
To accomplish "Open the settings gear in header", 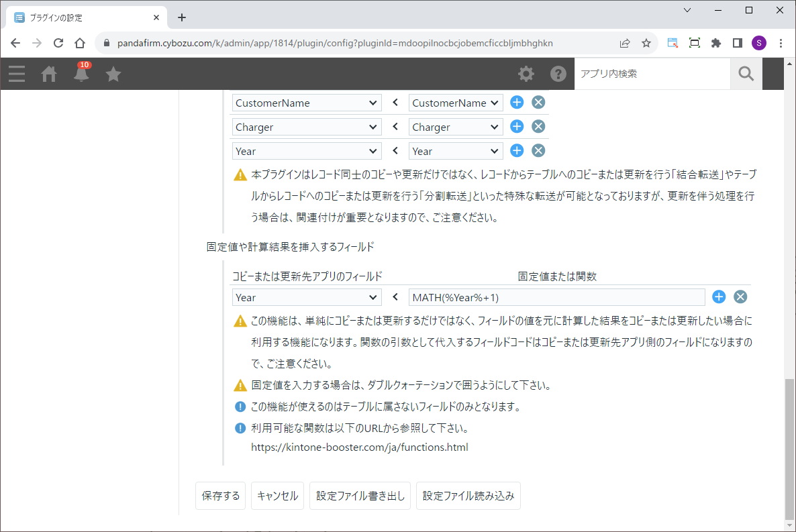I will (526, 74).
